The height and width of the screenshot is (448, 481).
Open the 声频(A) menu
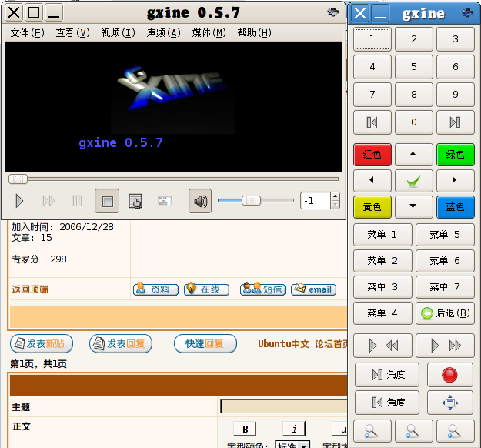coord(163,32)
